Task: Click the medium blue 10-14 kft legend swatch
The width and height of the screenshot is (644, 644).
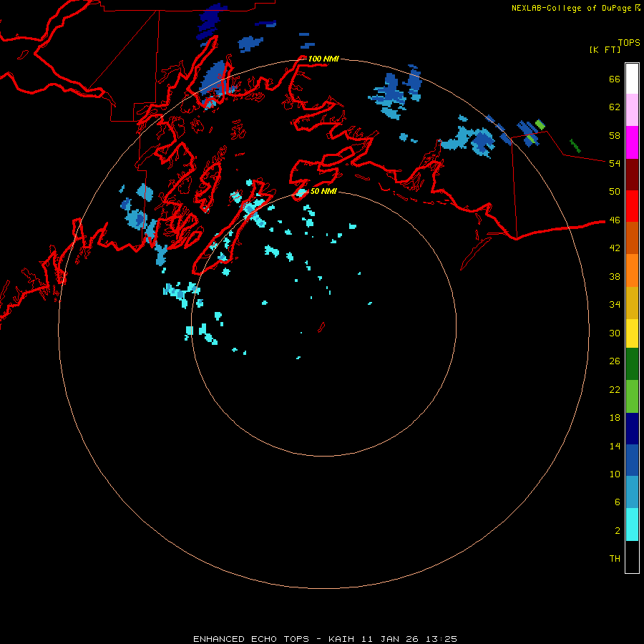Action: pos(632,460)
